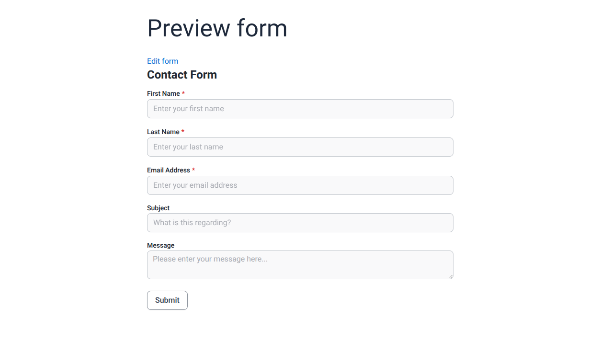The width and height of the screenshot is (600, 364).
Task: Click the 'Enter your first name' placeholder box
Action: [x=300, y=109]
